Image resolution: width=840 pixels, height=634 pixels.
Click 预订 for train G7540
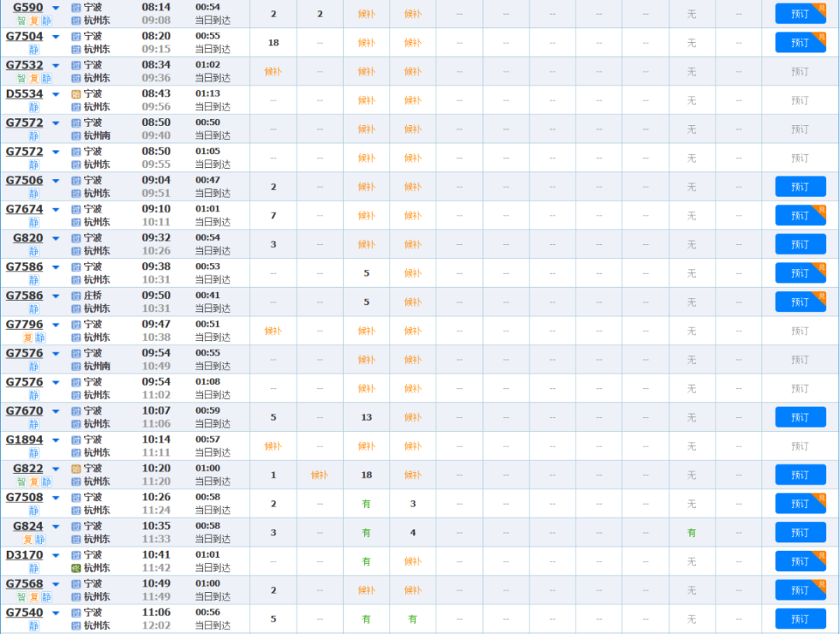(800, 619)
